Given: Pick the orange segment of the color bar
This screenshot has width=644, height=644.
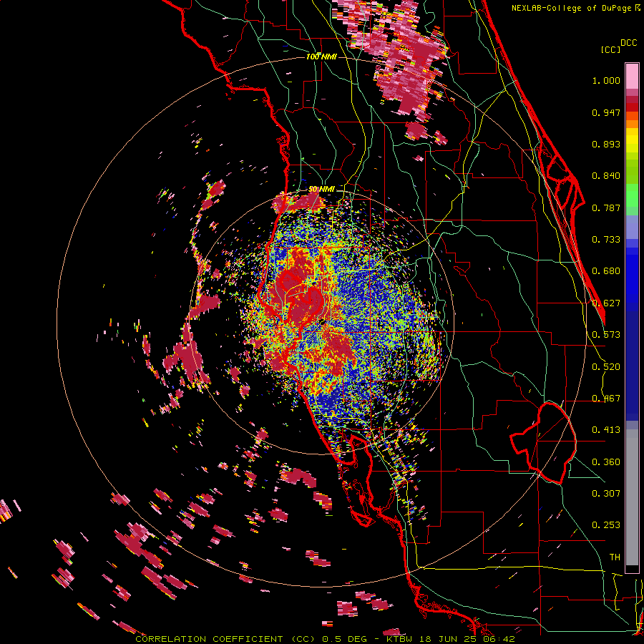Looking at the screenshot, I should [632, 124].
